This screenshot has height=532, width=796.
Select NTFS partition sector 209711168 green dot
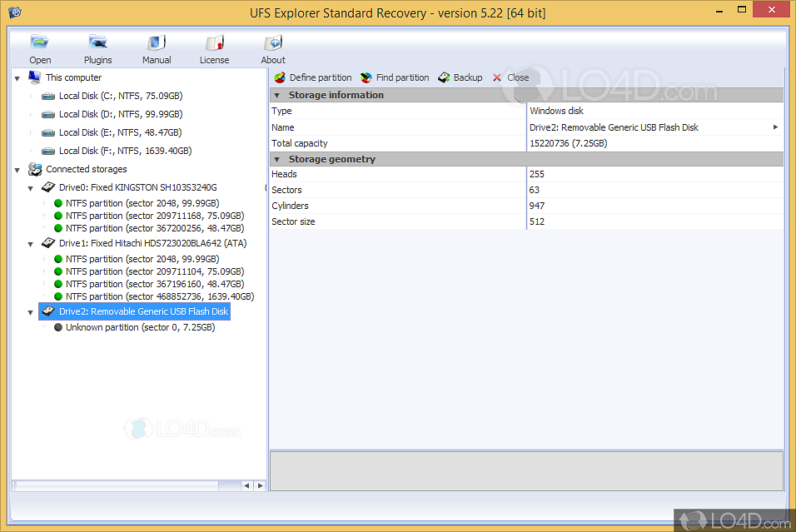[58, 216]
